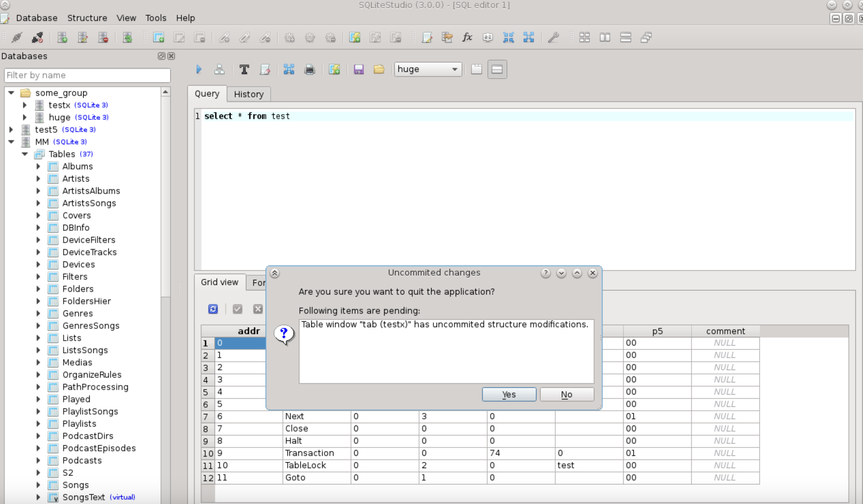Open the Structure menu

coord(87,18)
